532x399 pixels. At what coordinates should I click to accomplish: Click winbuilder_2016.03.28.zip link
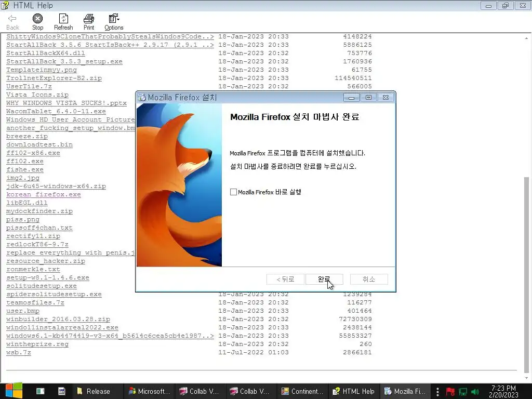[58, 320]
